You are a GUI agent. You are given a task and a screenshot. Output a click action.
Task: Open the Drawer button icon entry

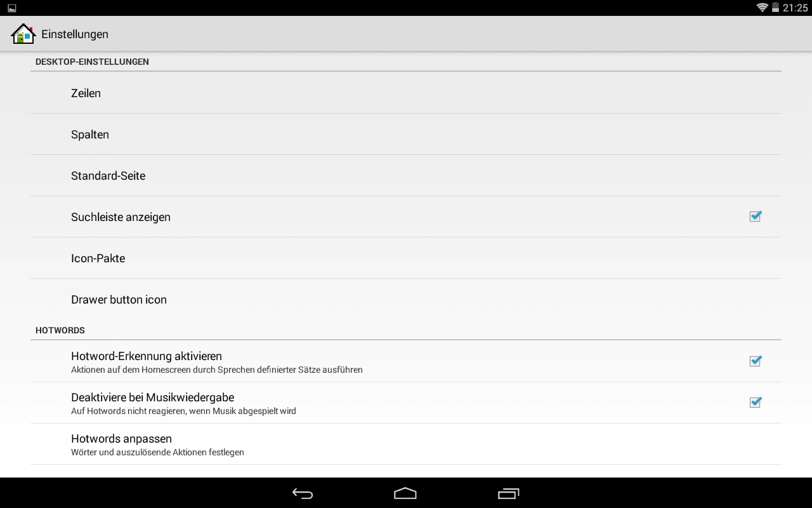click(406, 299)
